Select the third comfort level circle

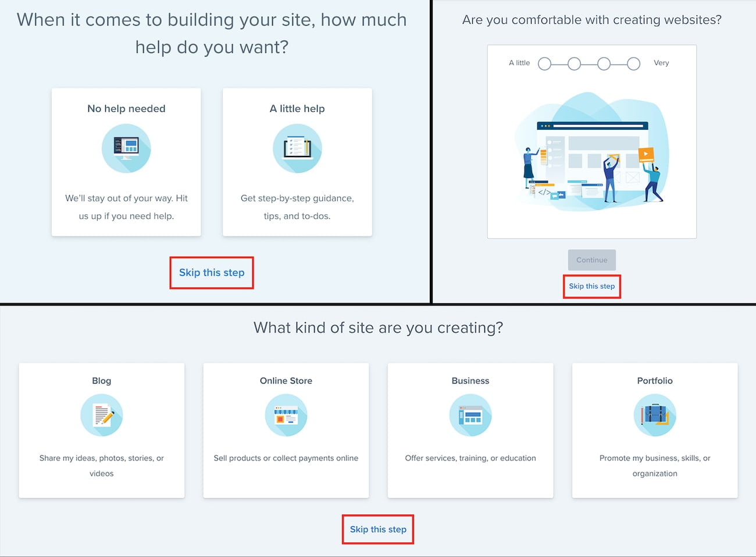(x=604, y=63)
